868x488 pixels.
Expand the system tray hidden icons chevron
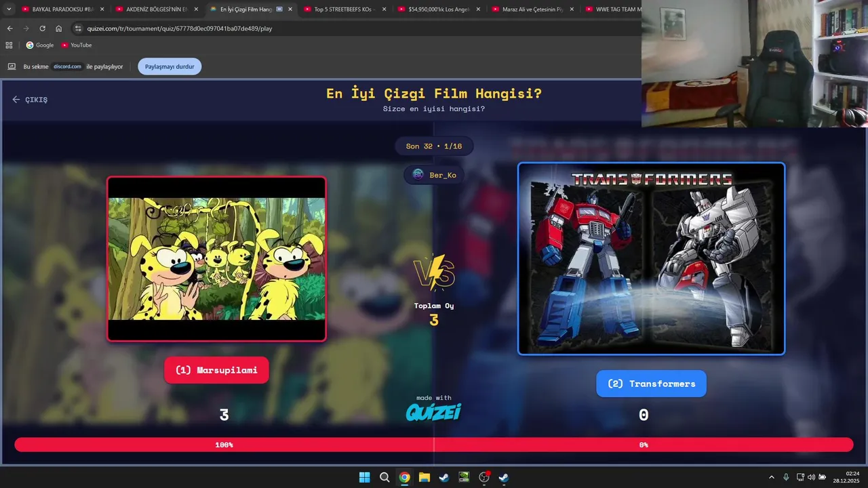click(x=771, y=477)
